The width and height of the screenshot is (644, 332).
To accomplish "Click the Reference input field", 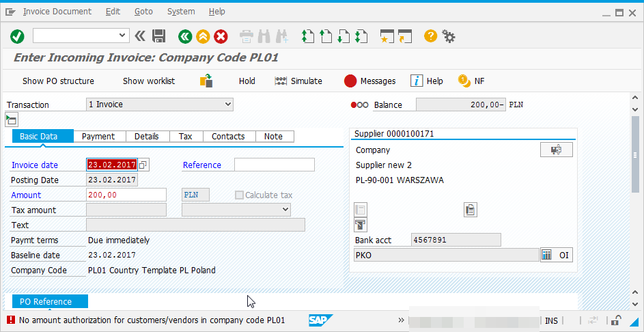I will [275, 165].
